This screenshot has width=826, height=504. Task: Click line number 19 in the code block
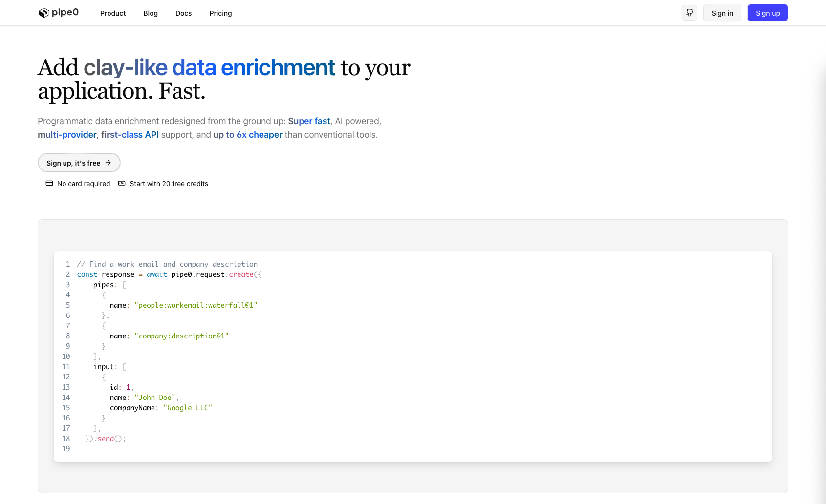(x=66, y=449)
